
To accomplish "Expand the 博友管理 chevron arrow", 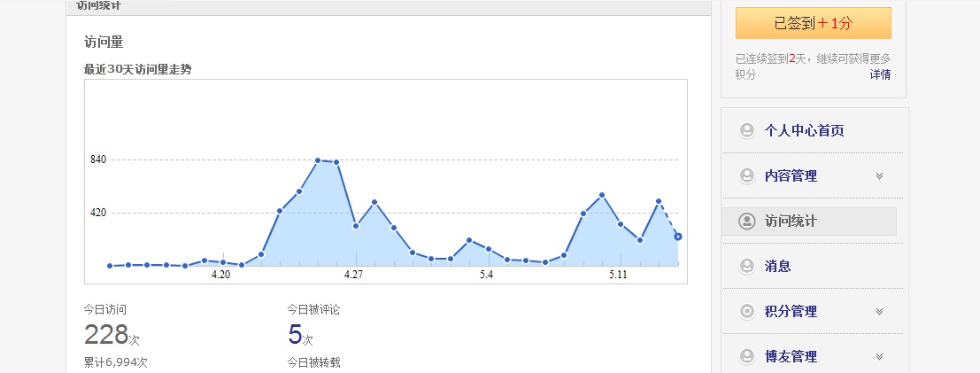I will click(879, 356).
